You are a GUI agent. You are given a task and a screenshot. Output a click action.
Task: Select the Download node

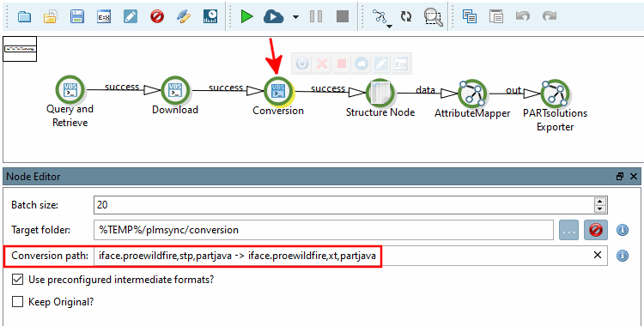coord(175,90)
